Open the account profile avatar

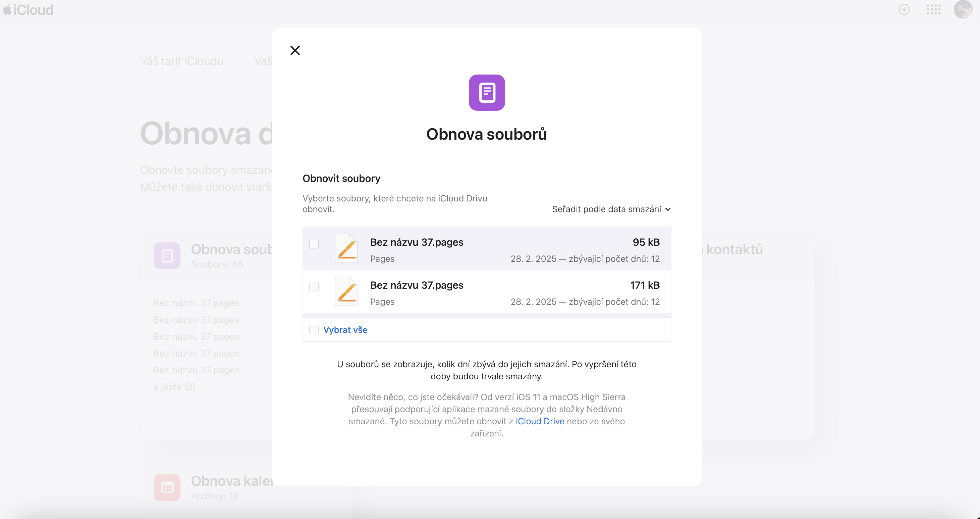[963, 9]
